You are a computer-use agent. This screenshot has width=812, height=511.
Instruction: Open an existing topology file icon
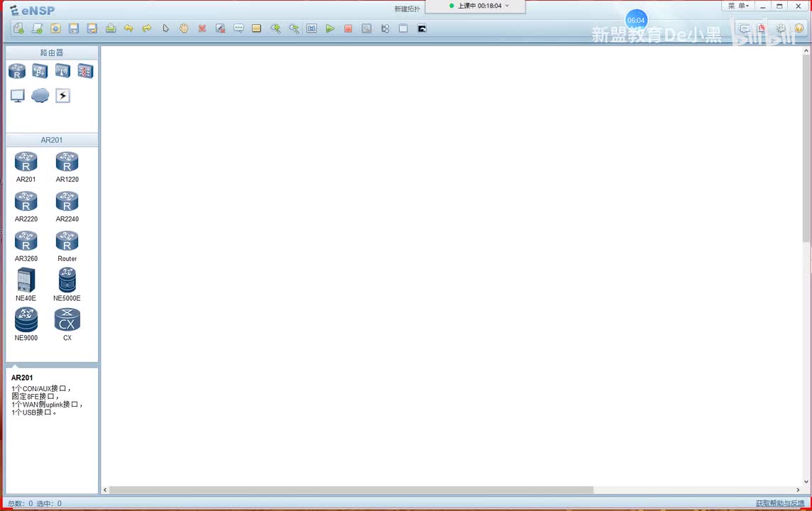[55, 28]
